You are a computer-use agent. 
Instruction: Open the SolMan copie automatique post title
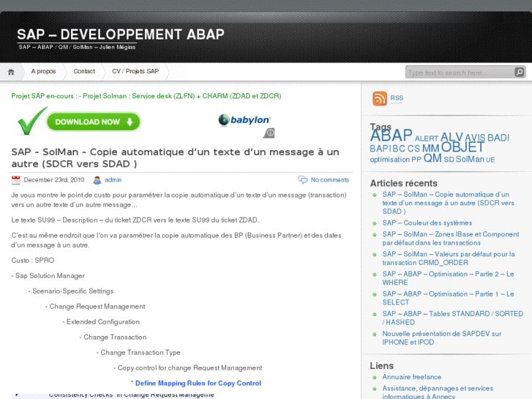point(176,157)
